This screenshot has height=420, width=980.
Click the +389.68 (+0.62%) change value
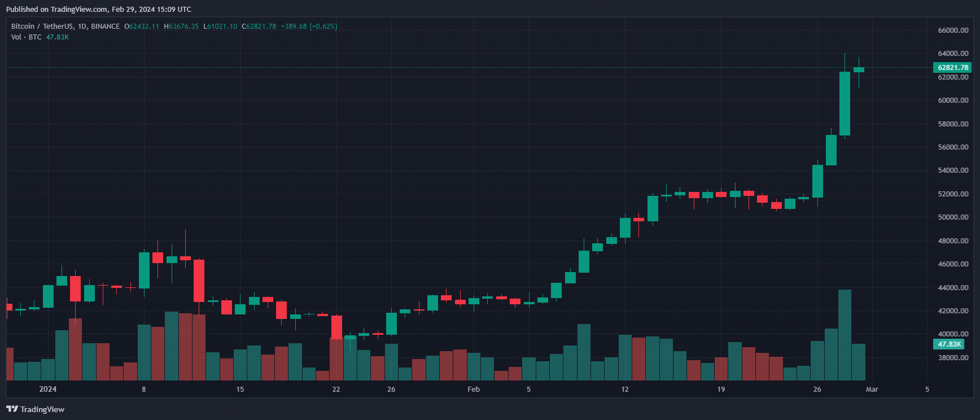[x=309, y=27]
